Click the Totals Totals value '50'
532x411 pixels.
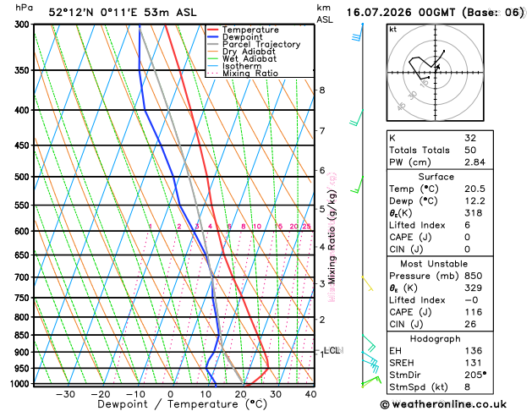point(470,151)
